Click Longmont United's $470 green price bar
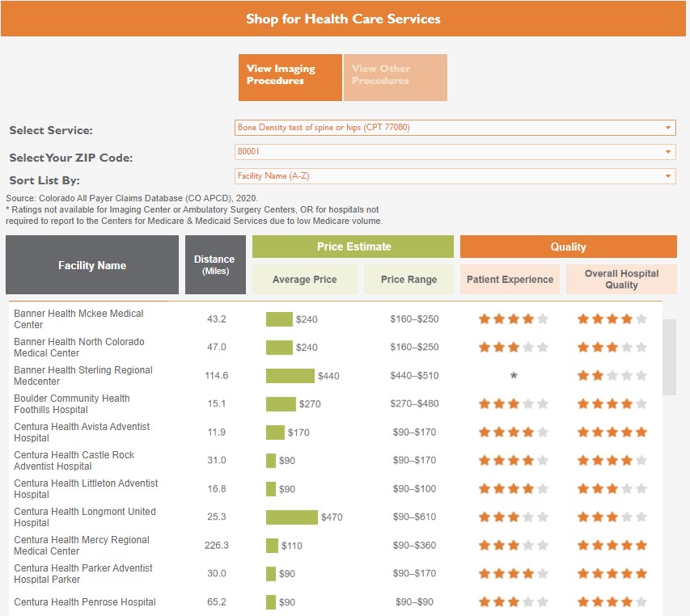 point(292,517)
